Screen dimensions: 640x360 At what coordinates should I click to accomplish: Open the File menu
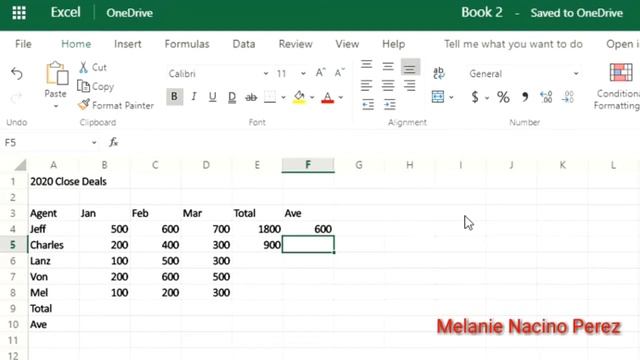pos(23,44)
